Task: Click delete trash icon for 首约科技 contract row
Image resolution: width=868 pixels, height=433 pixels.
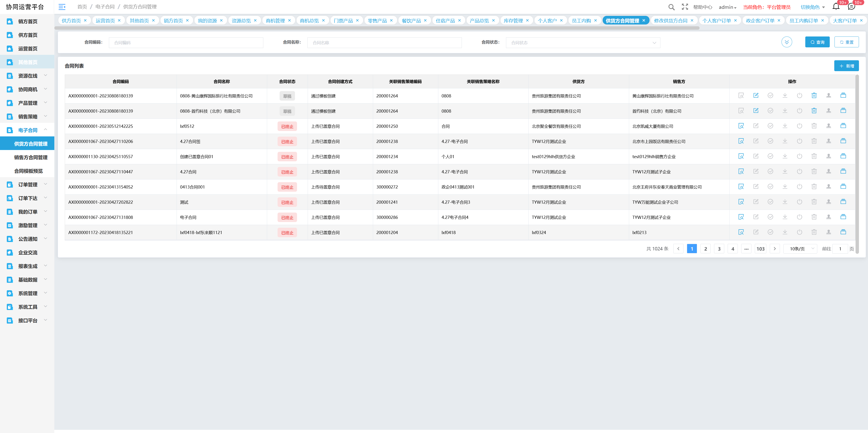Action: click(814, 111)
